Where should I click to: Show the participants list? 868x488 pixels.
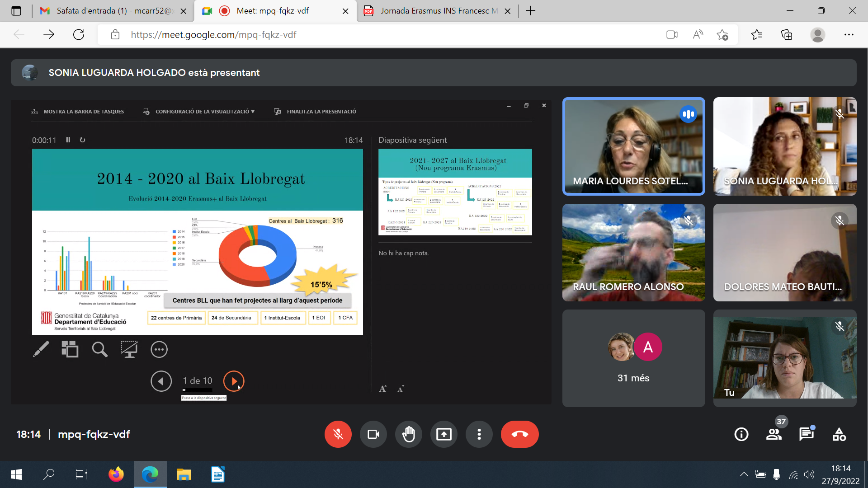(774, 434)
